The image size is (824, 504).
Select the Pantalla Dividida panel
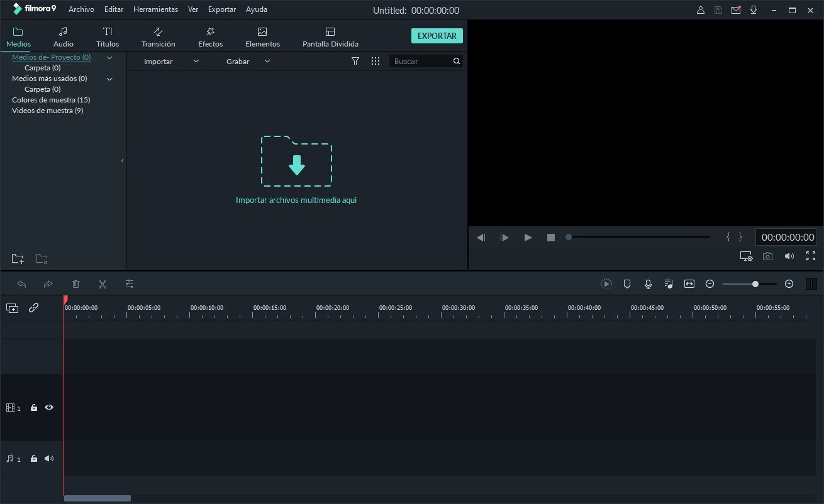[330, 36]
